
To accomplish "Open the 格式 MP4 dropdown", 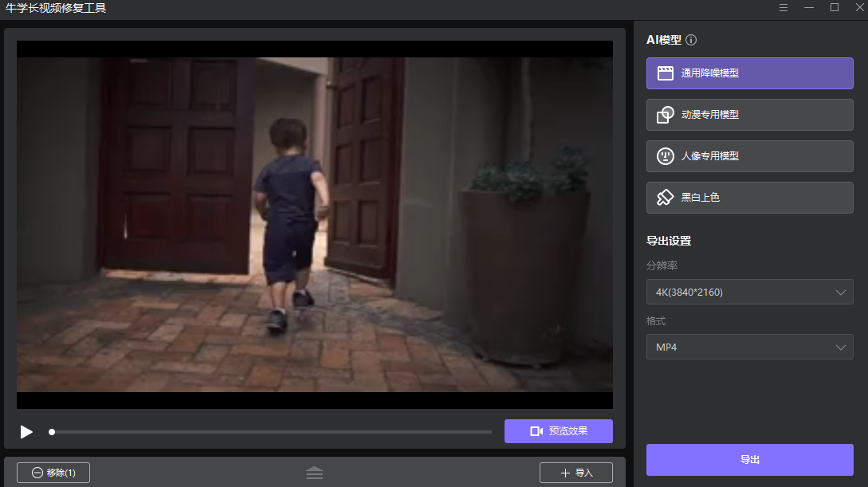I will point(749,347).
